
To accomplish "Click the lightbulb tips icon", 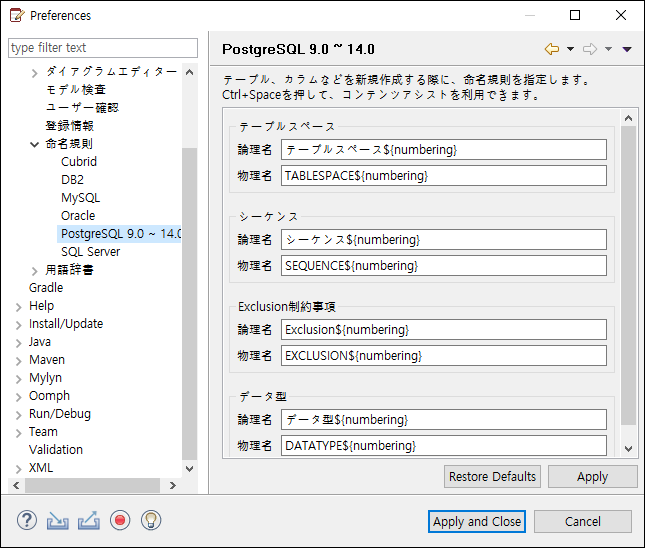I will (151, 520).
